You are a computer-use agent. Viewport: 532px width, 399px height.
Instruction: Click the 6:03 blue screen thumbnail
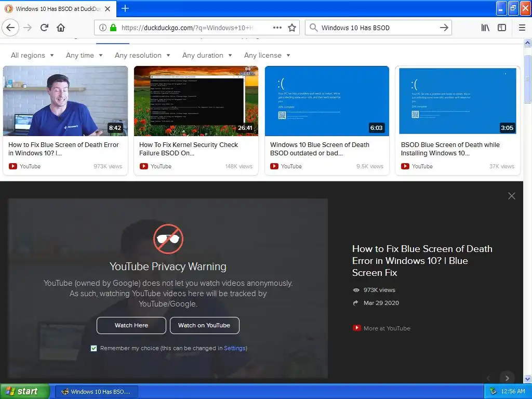327,101
